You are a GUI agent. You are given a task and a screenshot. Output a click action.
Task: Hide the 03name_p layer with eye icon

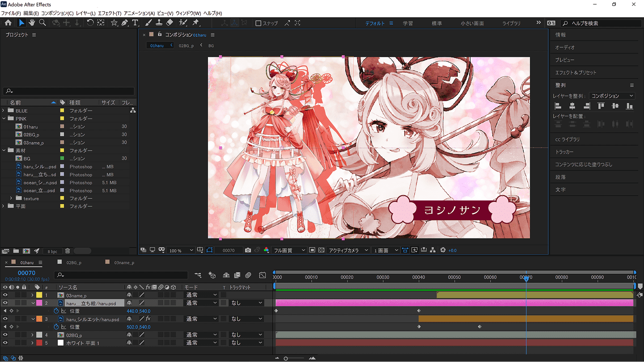coord(5,295)
